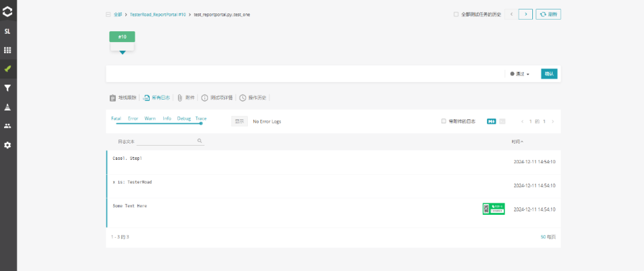
Task: Click the 确认 confirm button
Action: pos(549,74)
